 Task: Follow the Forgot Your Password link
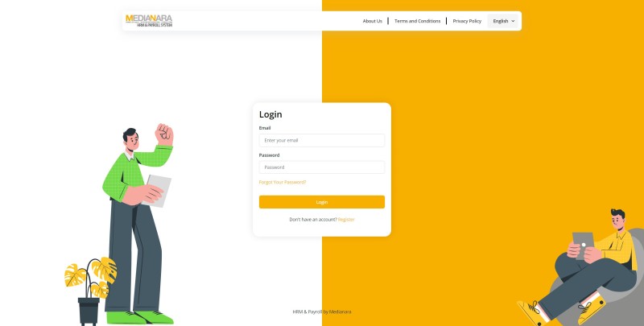(x=283, y=182)
